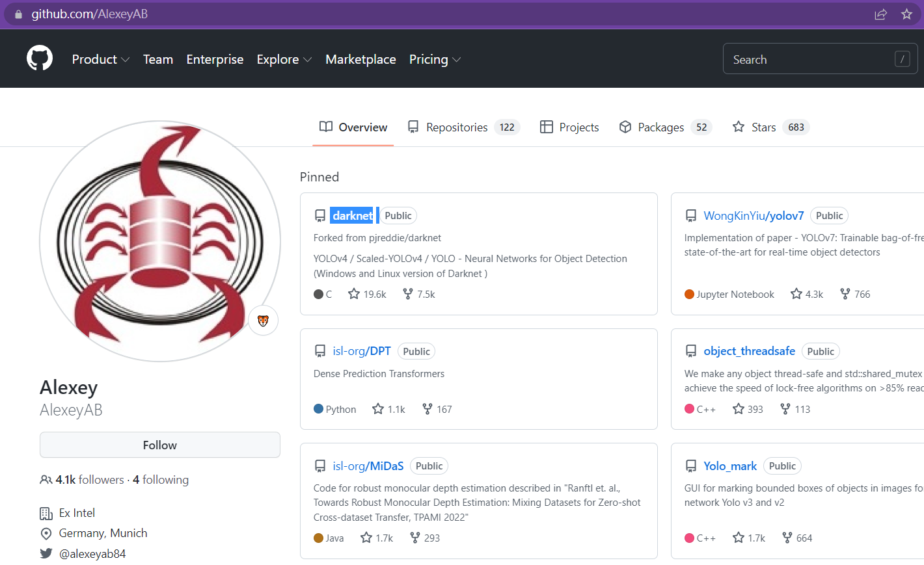Click the Python language color dot
The image size is (924, 565).
319,409
